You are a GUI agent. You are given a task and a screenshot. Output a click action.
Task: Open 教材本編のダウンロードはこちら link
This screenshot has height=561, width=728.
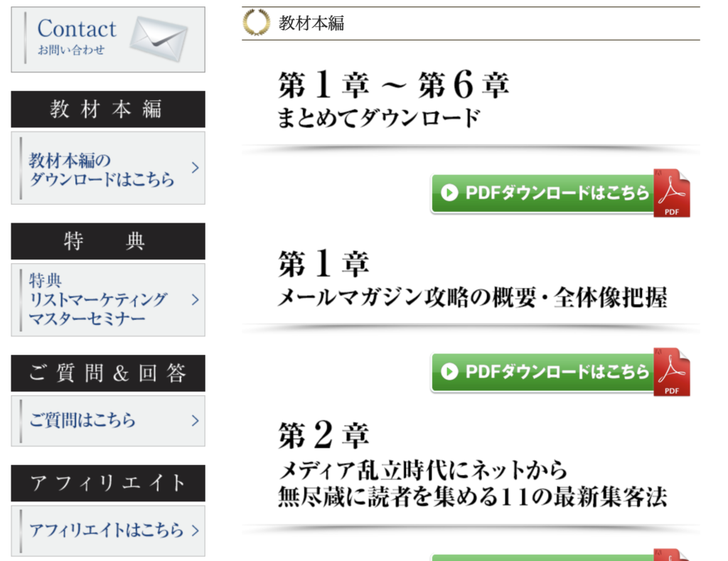pos(108,168)
